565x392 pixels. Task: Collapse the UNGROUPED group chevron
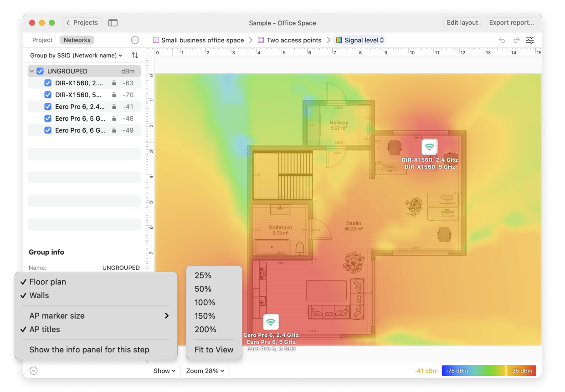[x=32, y=71]
